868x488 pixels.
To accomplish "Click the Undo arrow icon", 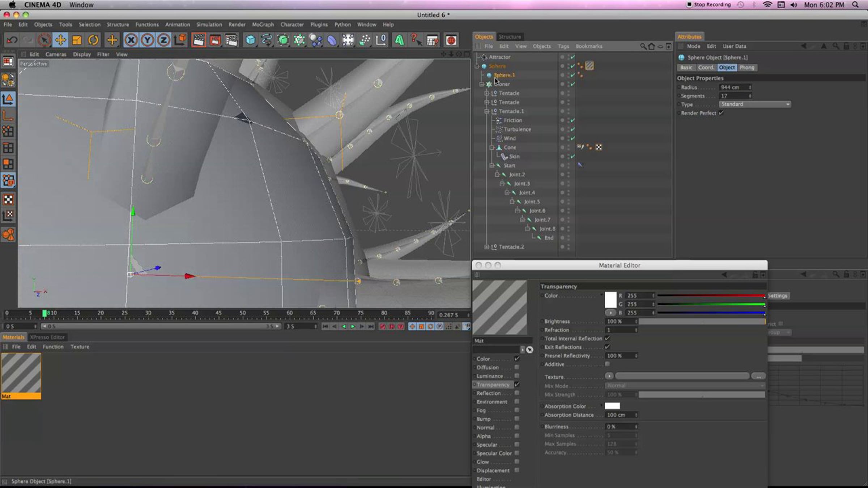I will [x=12, y=40].
